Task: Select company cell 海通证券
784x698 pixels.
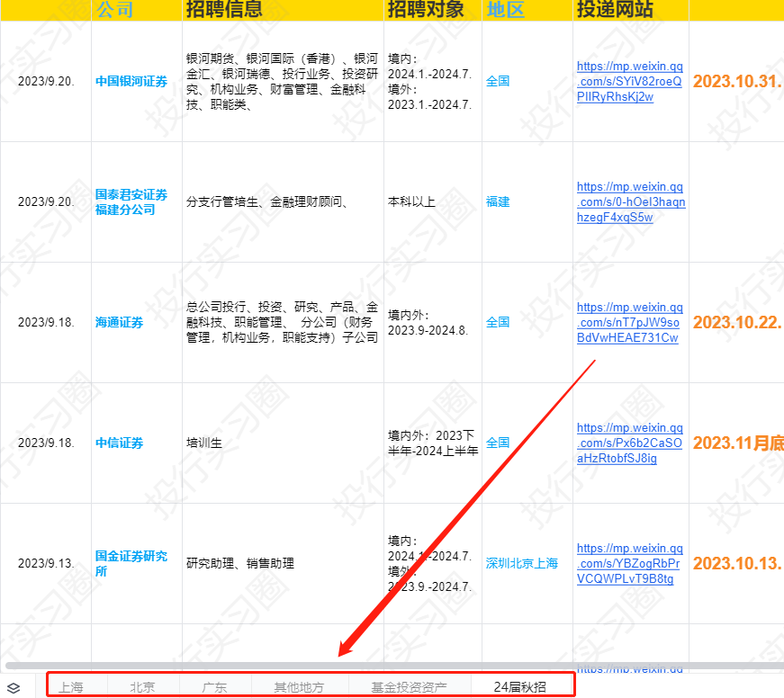Action: click(x=137, y=322)
